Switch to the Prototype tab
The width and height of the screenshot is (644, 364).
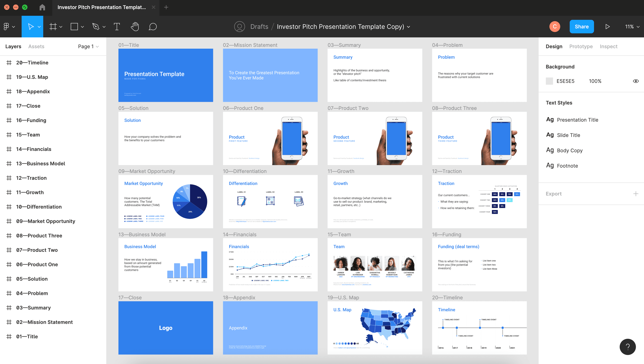[581, 46]
